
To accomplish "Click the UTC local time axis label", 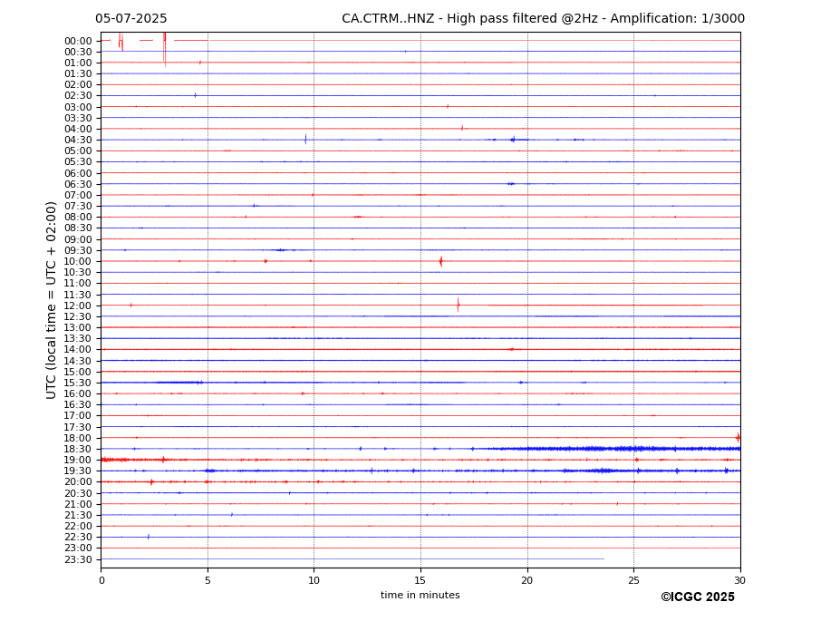I will (x=52, y=300).
